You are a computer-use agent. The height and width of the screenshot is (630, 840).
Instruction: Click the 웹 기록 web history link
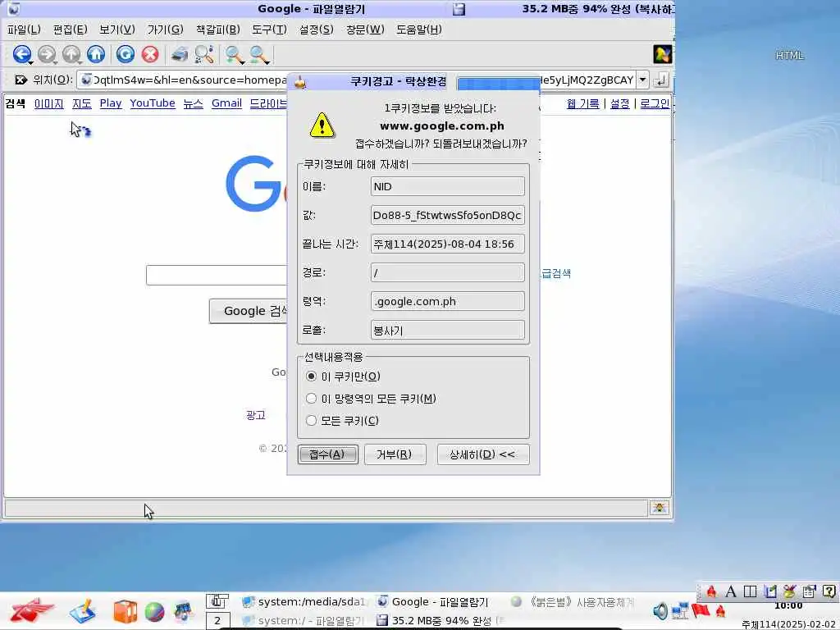pos(583,103)
